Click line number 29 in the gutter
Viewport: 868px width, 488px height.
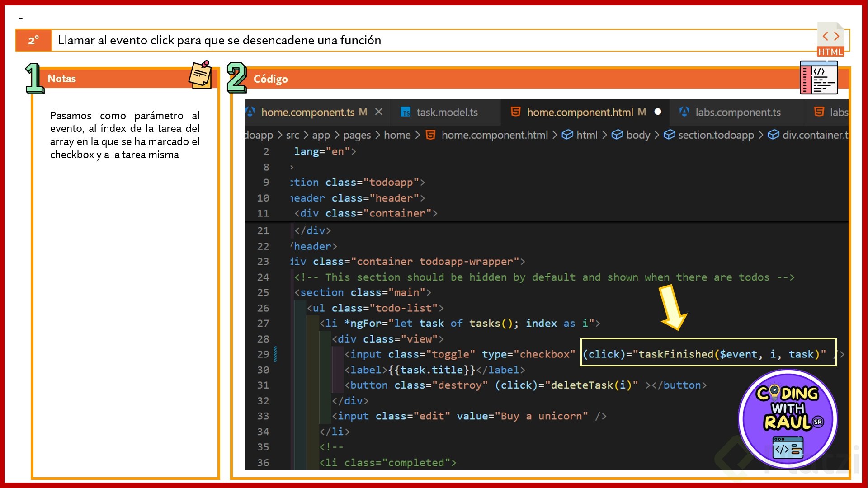tap(263, 354)
